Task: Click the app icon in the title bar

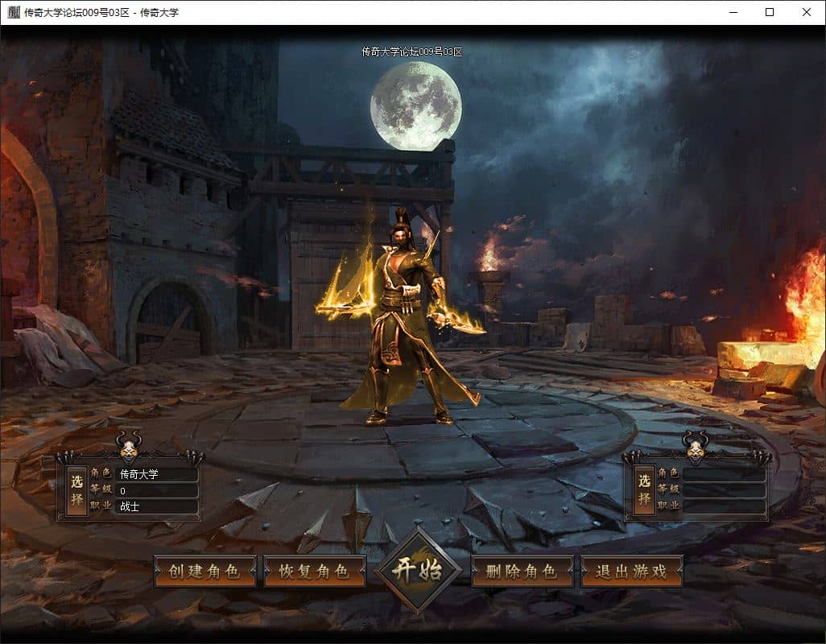Action: point(14,12)
